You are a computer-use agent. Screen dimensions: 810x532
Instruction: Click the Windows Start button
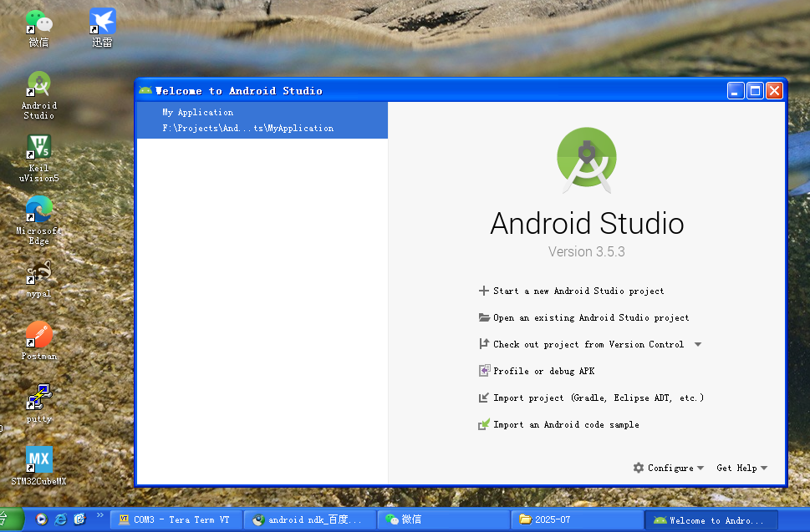12,519
